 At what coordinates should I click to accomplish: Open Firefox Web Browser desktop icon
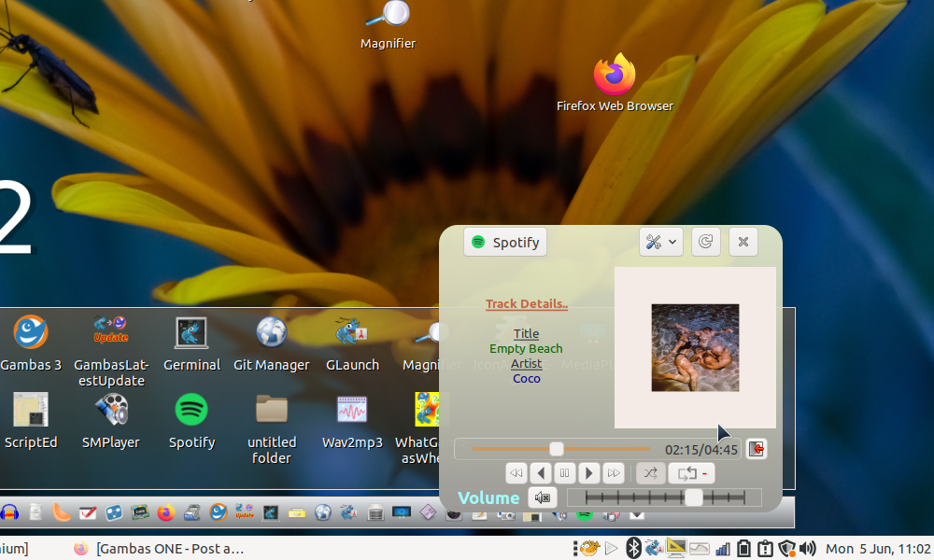click(615, 77)
